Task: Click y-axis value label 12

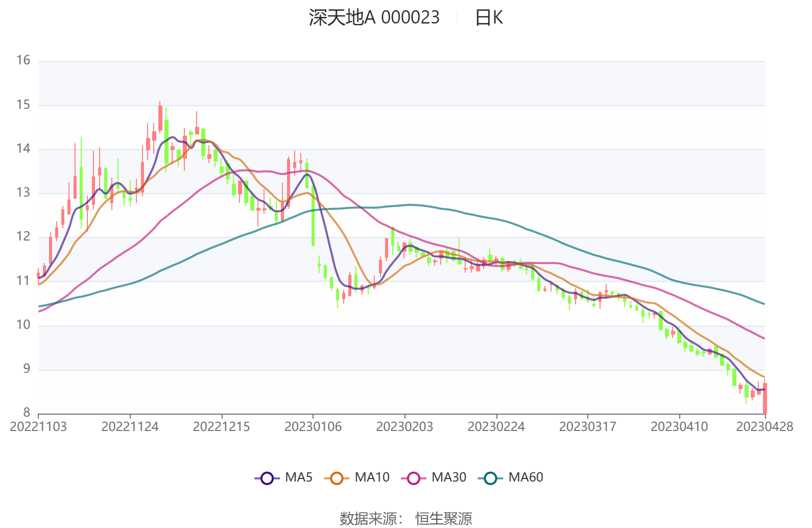Action: (23, 236)
